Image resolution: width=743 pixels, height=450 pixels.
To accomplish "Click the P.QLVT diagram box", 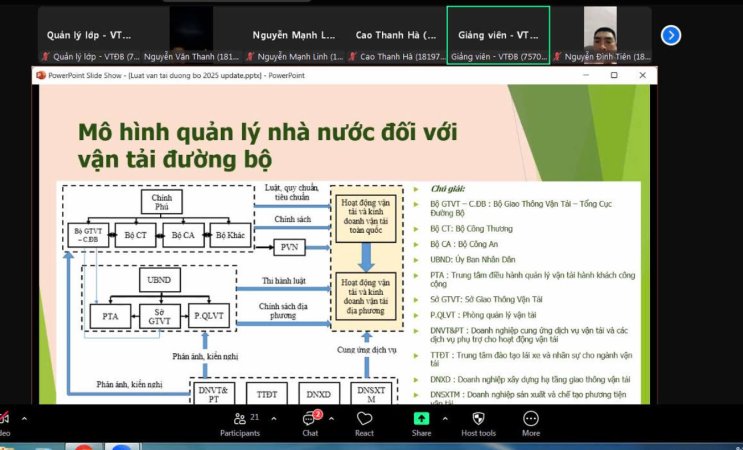I will (209, 316).
